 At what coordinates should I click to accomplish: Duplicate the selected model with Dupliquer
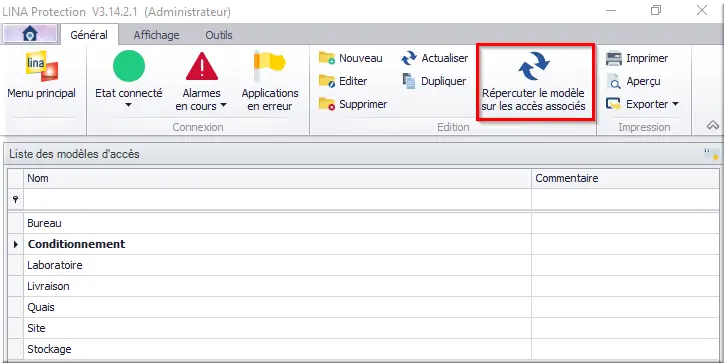tap(434, 81)
